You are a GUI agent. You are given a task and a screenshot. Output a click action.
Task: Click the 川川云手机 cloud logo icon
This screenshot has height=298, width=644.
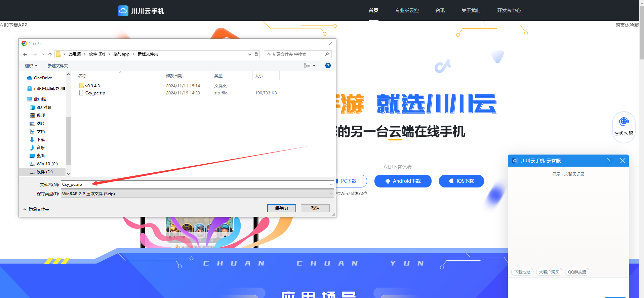click(x=123, y=11)
